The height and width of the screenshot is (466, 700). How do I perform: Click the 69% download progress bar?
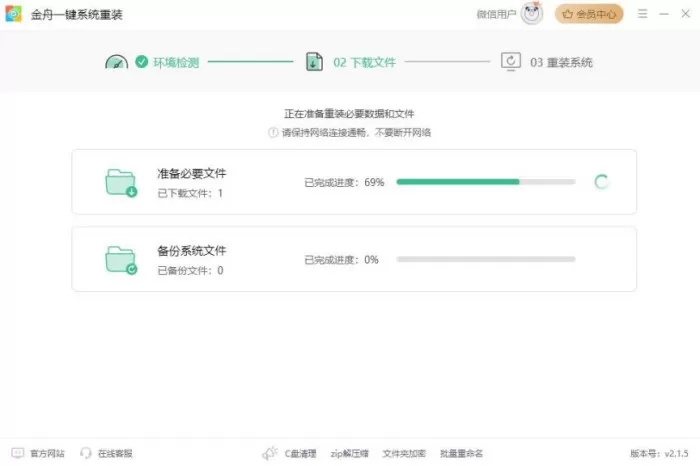486,182
